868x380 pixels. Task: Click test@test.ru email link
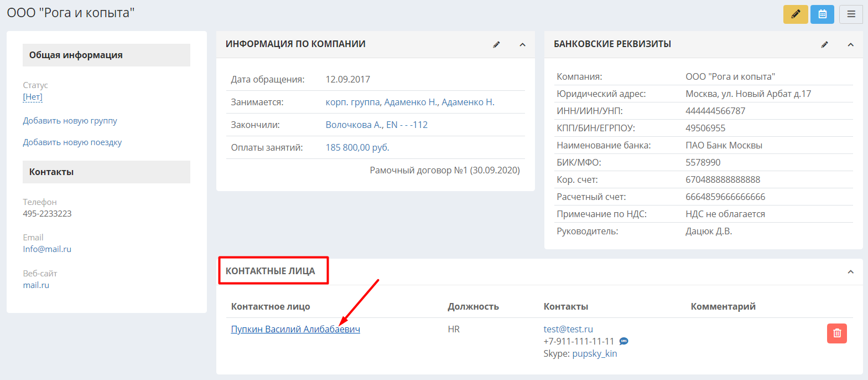(x=568, y=329)
